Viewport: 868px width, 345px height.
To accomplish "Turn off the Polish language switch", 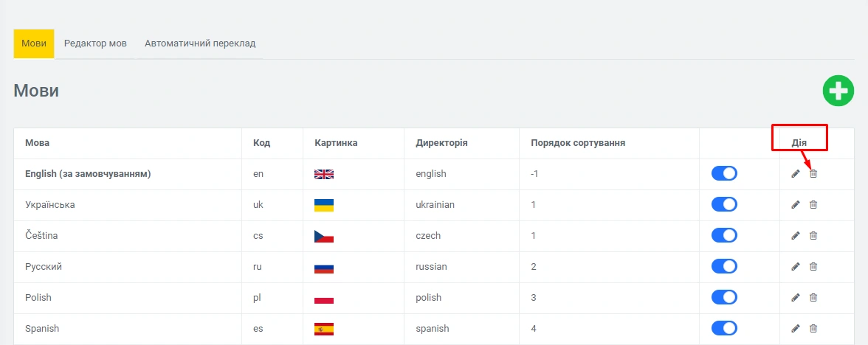I will pyautogui.click(x=724, y=298).
